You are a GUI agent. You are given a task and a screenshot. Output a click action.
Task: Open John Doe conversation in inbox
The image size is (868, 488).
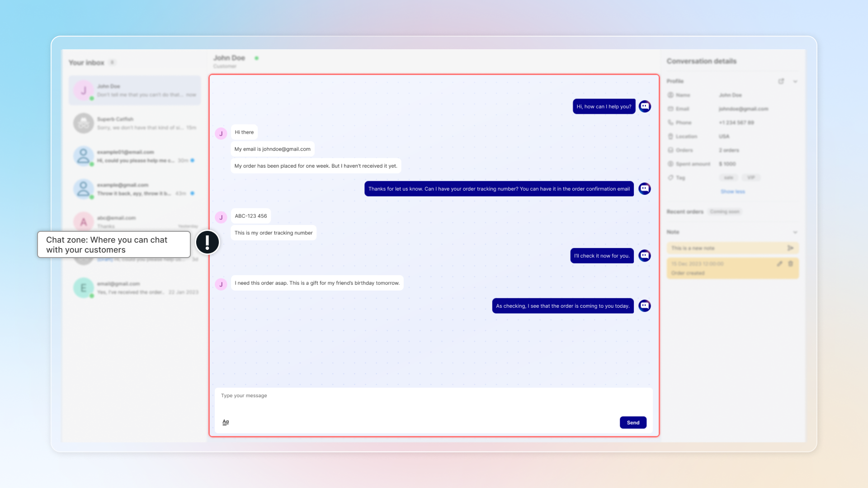pos(135,90)
